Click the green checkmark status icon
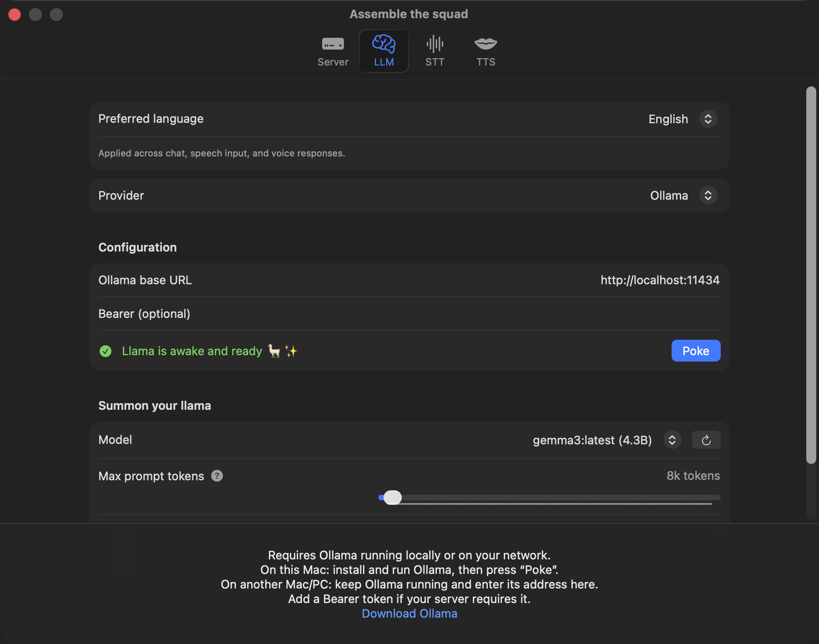Viewport: 819px width, 644px height. click(105, 351)
